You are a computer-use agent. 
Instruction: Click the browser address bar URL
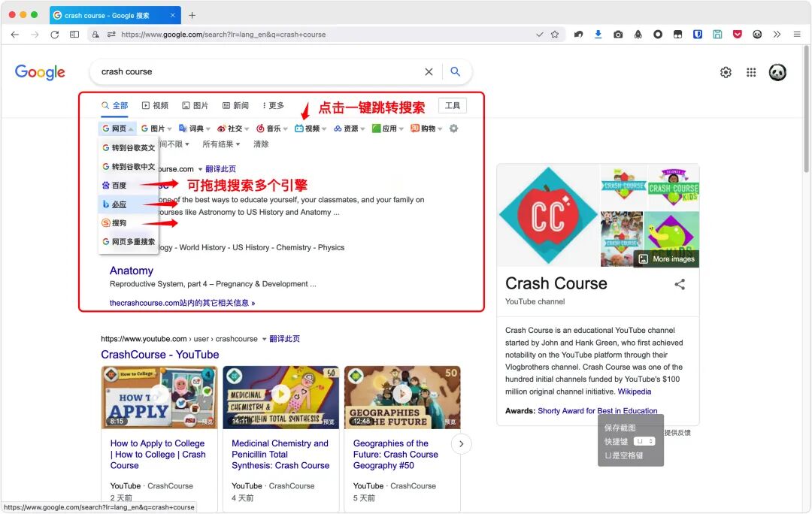coord(223,35)
